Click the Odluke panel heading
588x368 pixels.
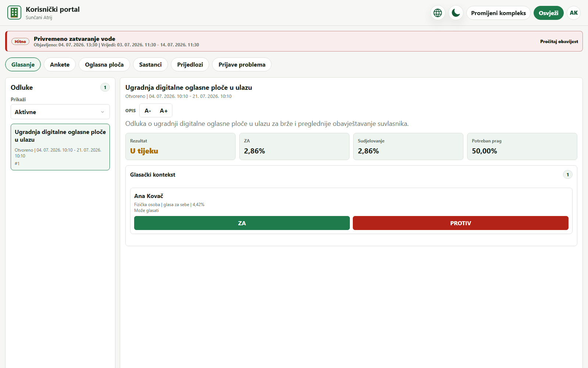(22, 87)
